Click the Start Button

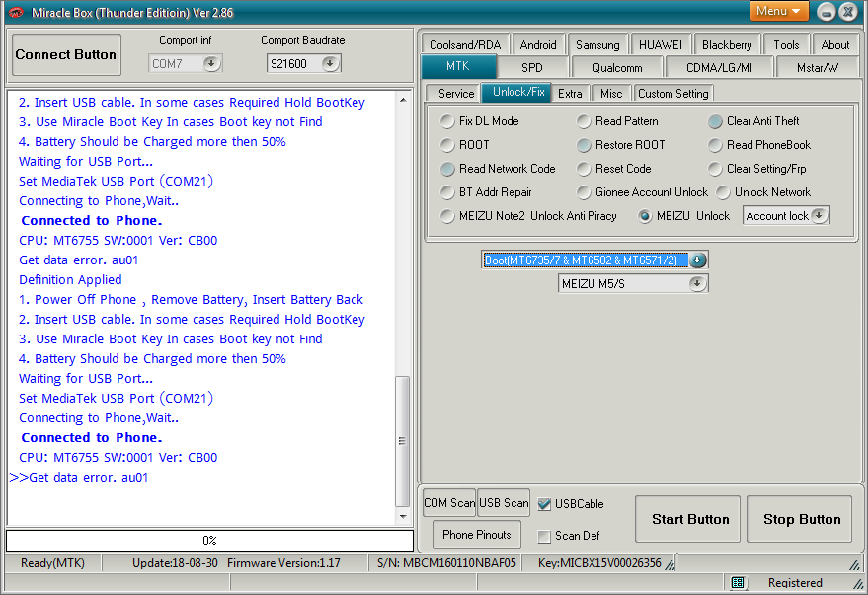(687, 519)
